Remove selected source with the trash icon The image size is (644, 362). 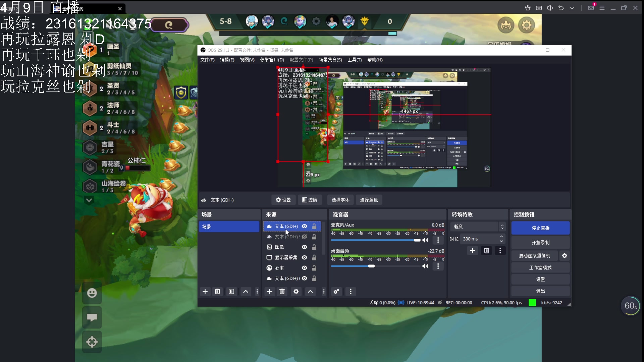pyautogui.click(x=282, y=292)
